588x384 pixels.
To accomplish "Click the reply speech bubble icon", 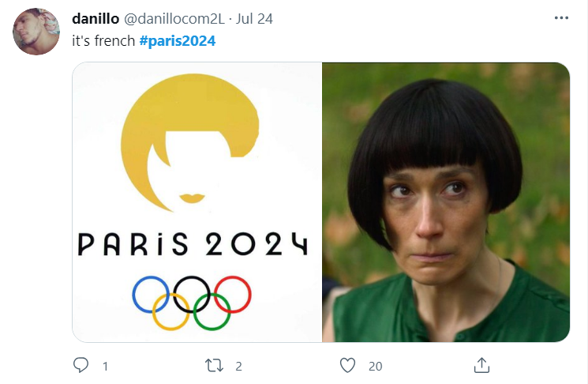I will coord(81,365).
